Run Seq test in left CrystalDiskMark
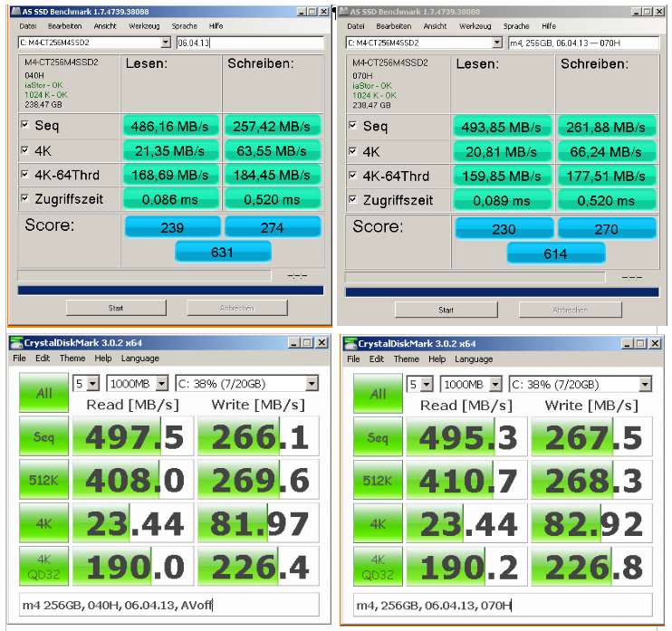This screenshot has height=631, width=672. coord(43,436)
